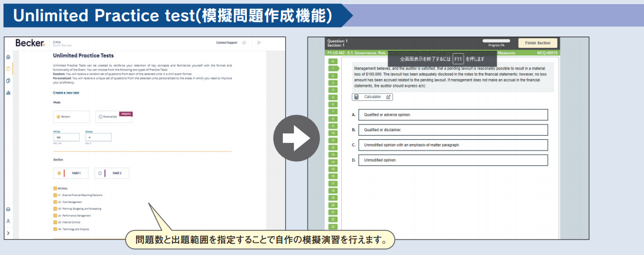Viewport: 644px width, 255px height.
Task: Go to question 12 in the number list
Action: [333, 147]
